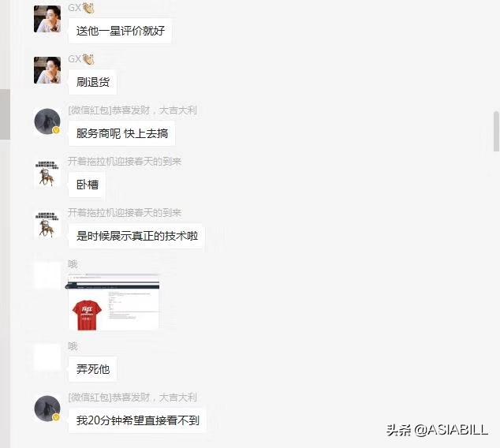Click blank avatar beside the t-shirt image

click(x=47, y=275)
